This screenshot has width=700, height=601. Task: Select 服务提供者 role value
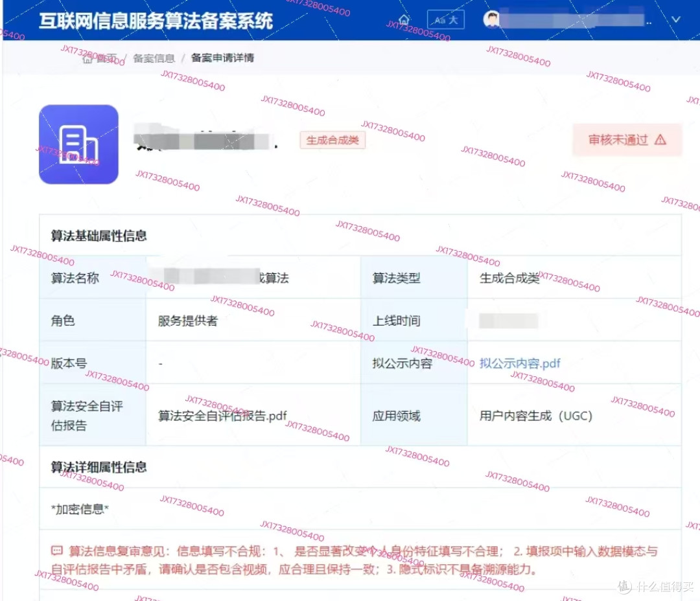click(x=188, y=321)
